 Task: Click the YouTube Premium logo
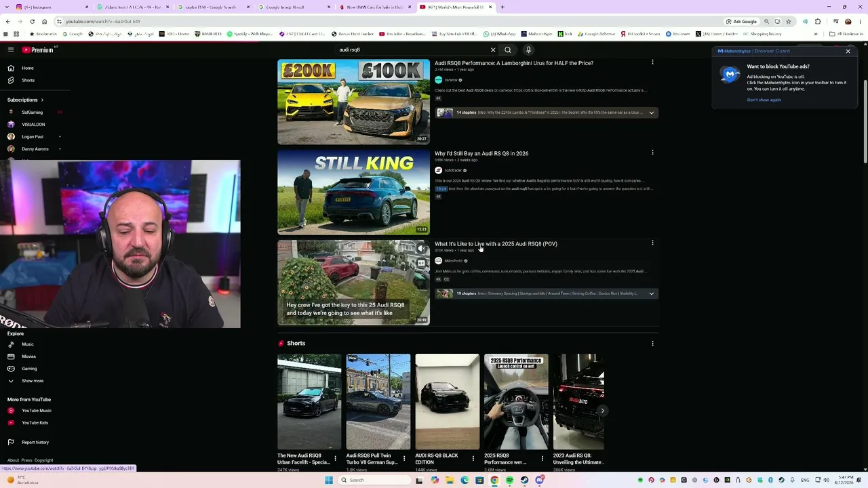click(37, 49)
